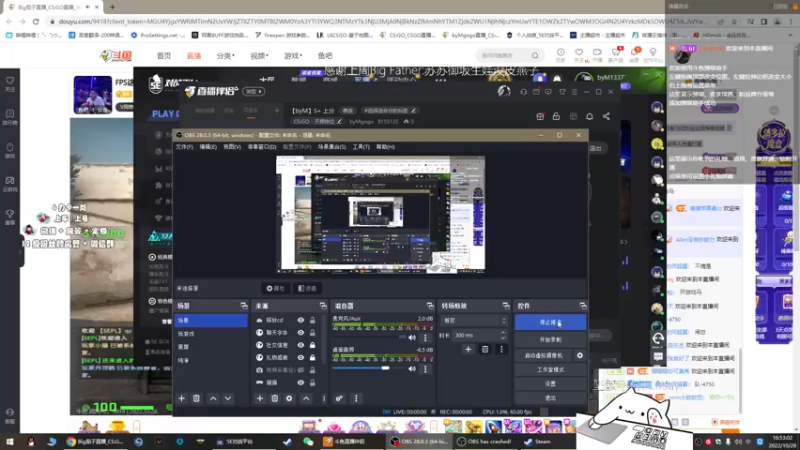The width and height of the screenshot is (800, 450).
Task: Move the scene up with the scenes up arrow
Action: pyautogui.click(x=213, y=398)
